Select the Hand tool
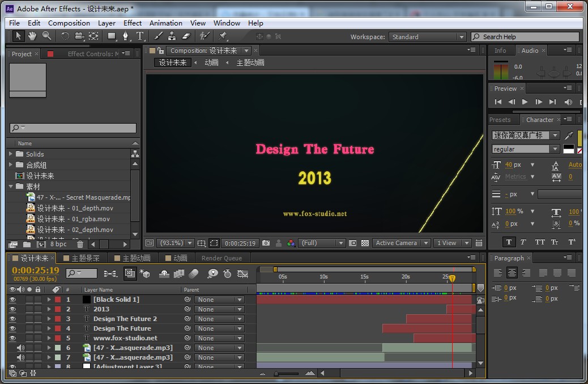The image size is (588, 384). pyautogui.click(x=32, y=36)
